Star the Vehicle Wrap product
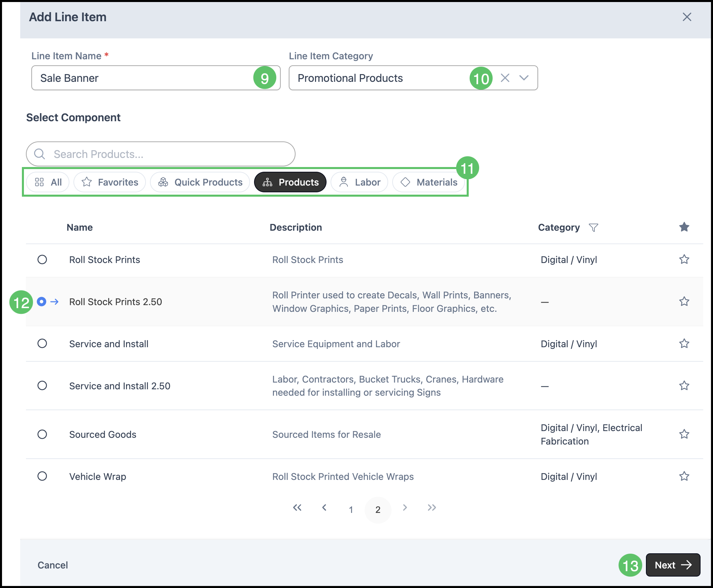The width and height of the screenshot is (713, 588). pyautogui.click(x=684, y=476)
